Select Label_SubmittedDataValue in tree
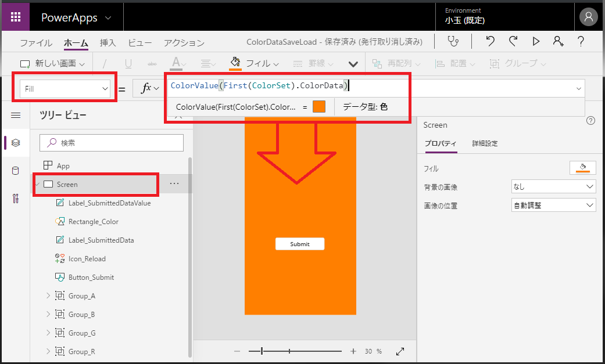 [x=110, y=203]
